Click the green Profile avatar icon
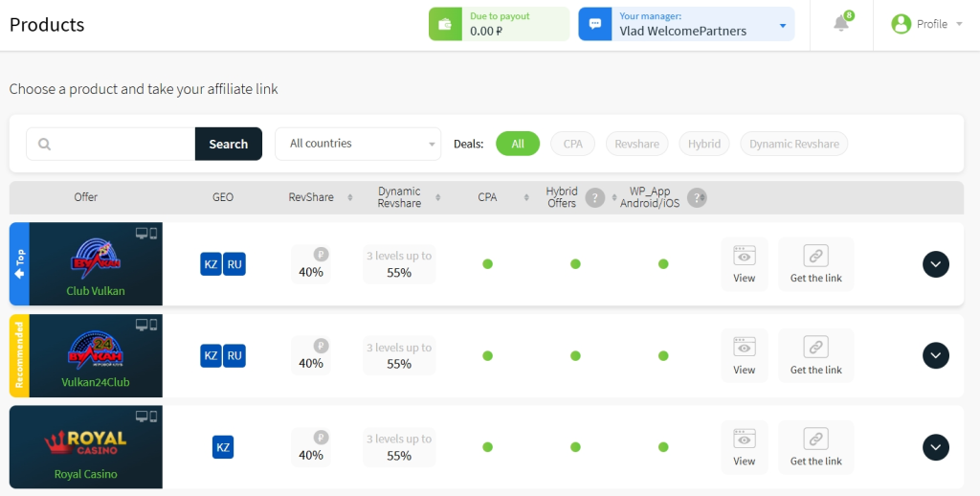Viewport: 980px width, 496px height. tap(902, 24)
